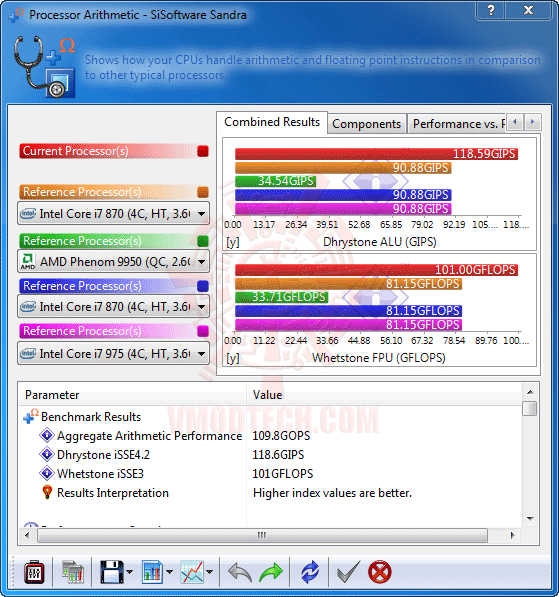Image resolution: width=559 pixels, height=597 pixels.
Task: Click the stethoscope module icon in header
Action: point(45,67)
